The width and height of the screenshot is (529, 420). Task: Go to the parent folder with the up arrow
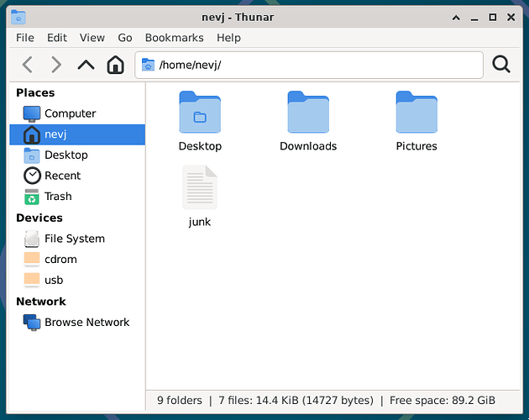86,65
